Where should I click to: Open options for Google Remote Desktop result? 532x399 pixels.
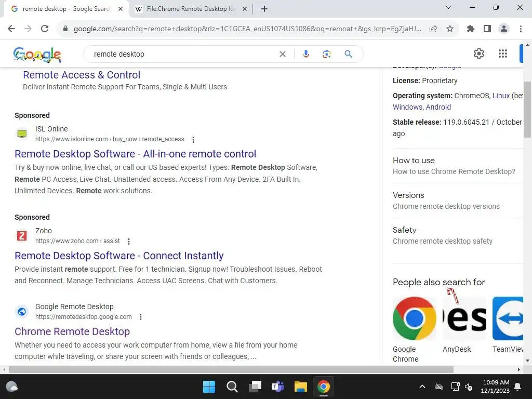pyautogui.click(x=141, y=317)
